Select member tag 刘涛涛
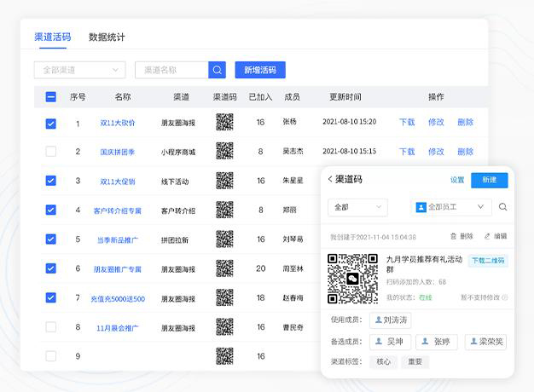The height and width of the screenshot is (392, 534). (x=391, y=320)
